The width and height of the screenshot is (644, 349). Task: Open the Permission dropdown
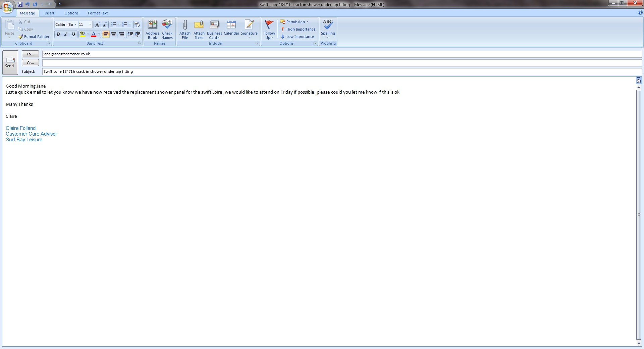(x=294, y=22)
